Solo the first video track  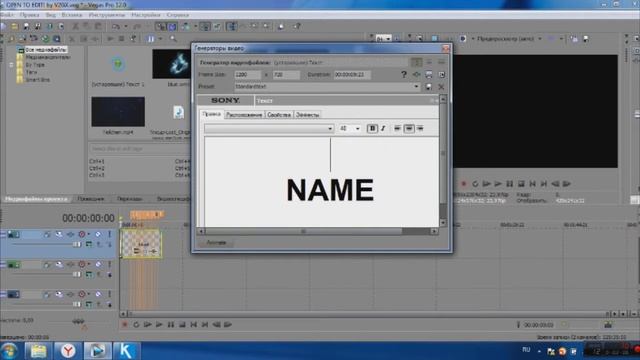109,234
